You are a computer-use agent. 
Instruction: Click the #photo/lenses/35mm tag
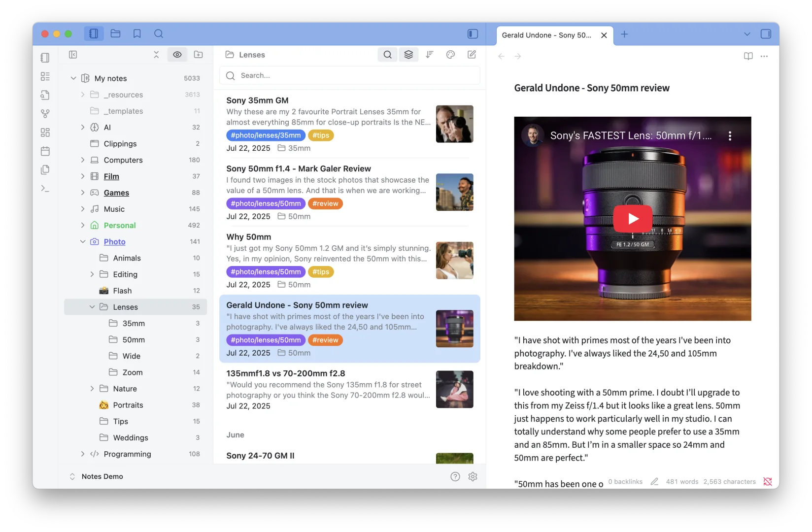tap(266, 135)
